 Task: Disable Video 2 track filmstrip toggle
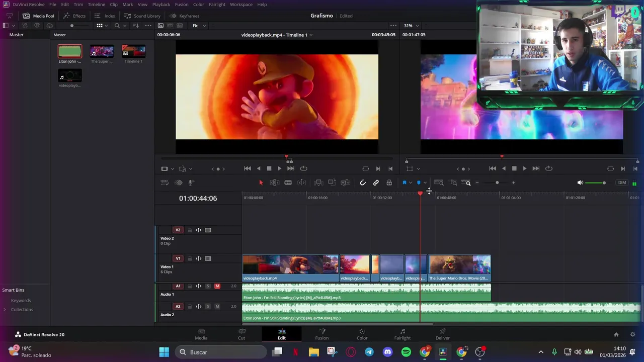208,230
